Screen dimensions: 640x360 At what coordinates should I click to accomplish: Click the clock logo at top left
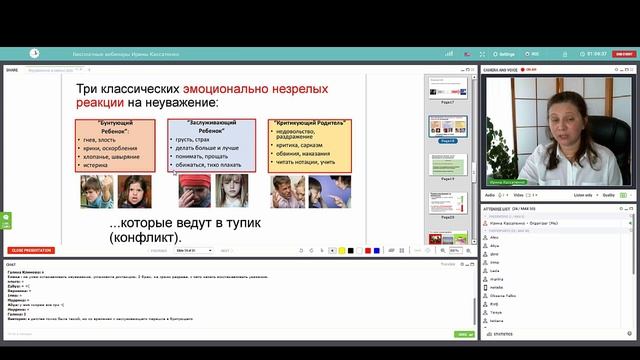point(34,53)
